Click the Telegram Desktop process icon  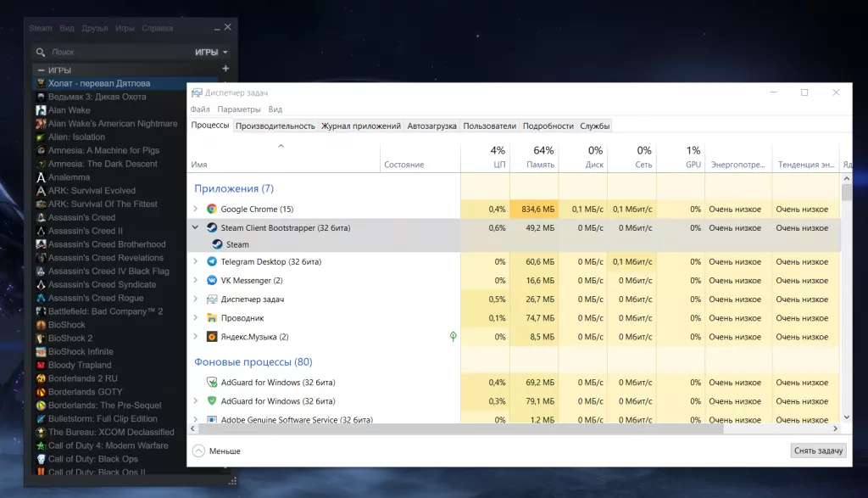[x=212, y=262]
